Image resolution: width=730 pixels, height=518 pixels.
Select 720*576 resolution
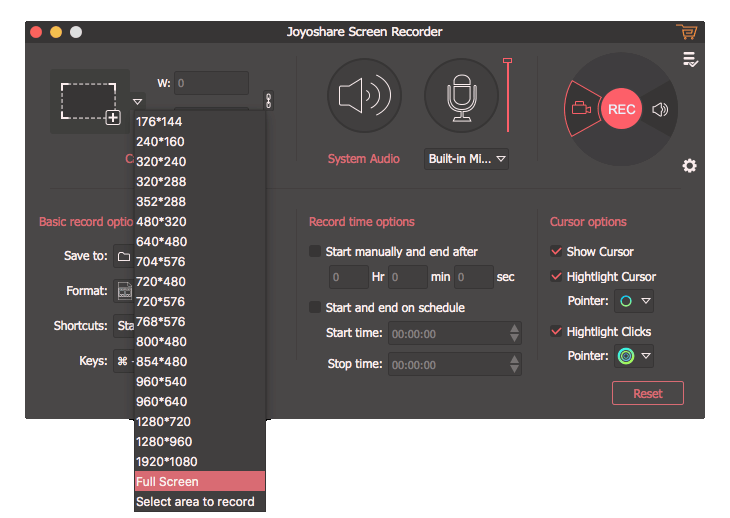click(x=200, y=302)
